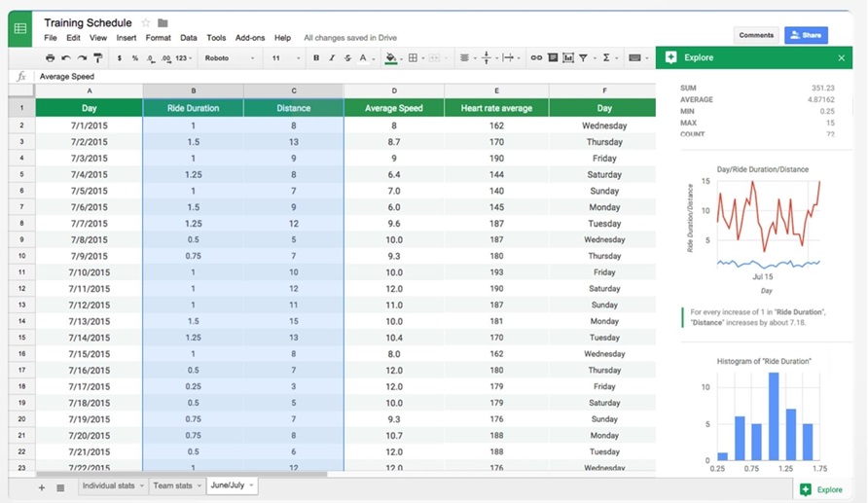Click the blue Share button
The image size is (868, 503).
click(806, 35)
